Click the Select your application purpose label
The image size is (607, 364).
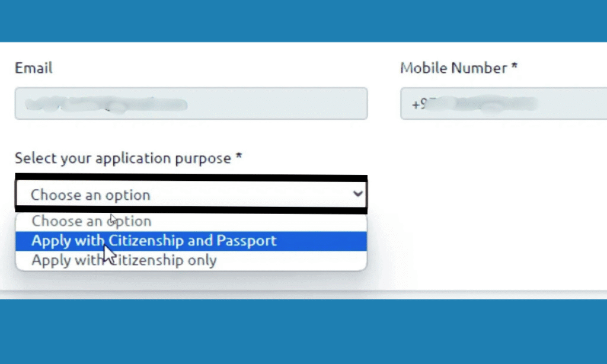tap(121, 158)
